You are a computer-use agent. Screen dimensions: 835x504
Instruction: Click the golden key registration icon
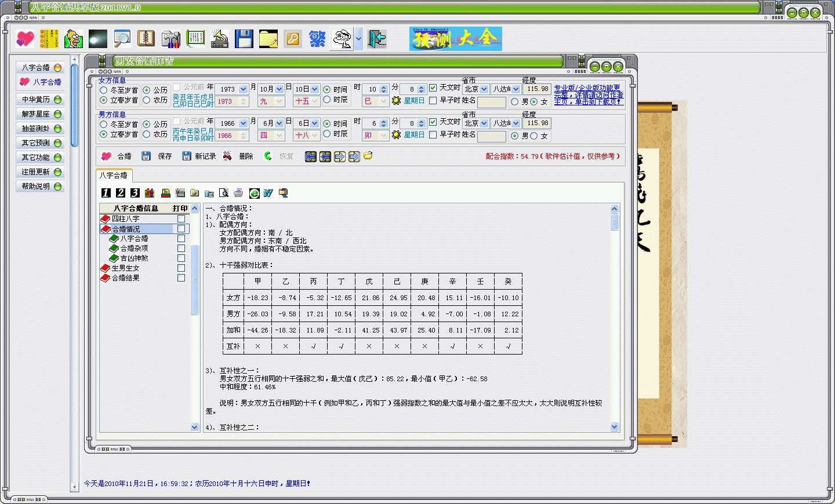(293, 39)
